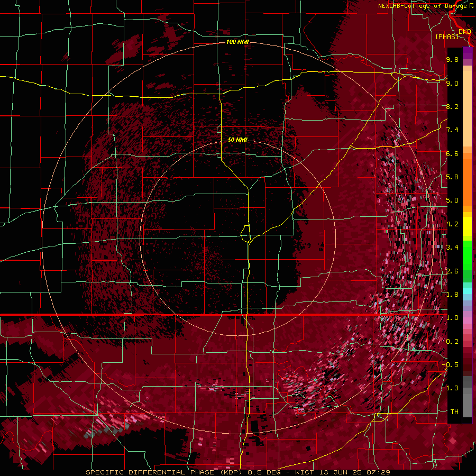Click the 5.8 value on color scale
Viewport: 476px width, 476px height.
(452, 177)
